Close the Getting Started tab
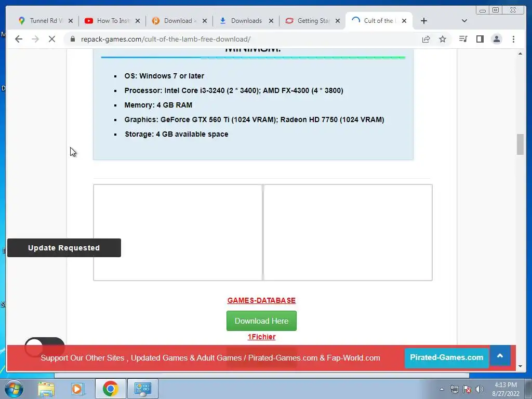The image size is (532, 399). [338, 21]
